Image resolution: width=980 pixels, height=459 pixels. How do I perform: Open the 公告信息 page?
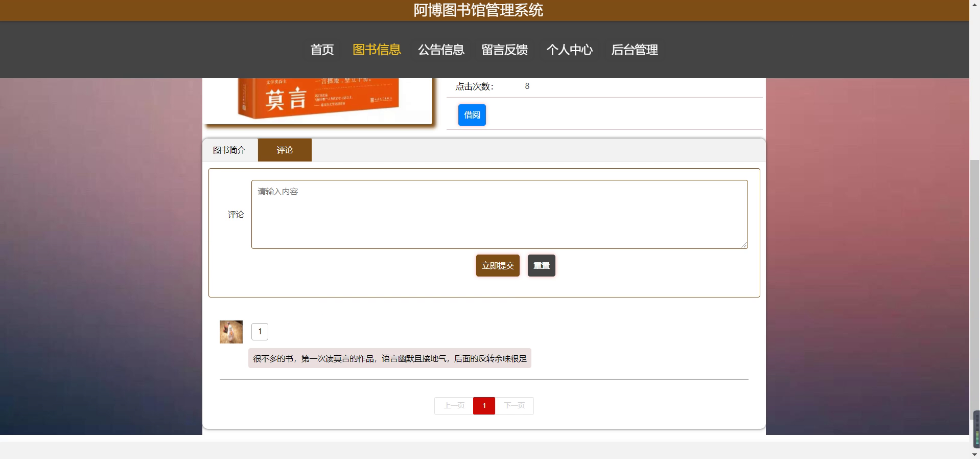coord(441,50)
